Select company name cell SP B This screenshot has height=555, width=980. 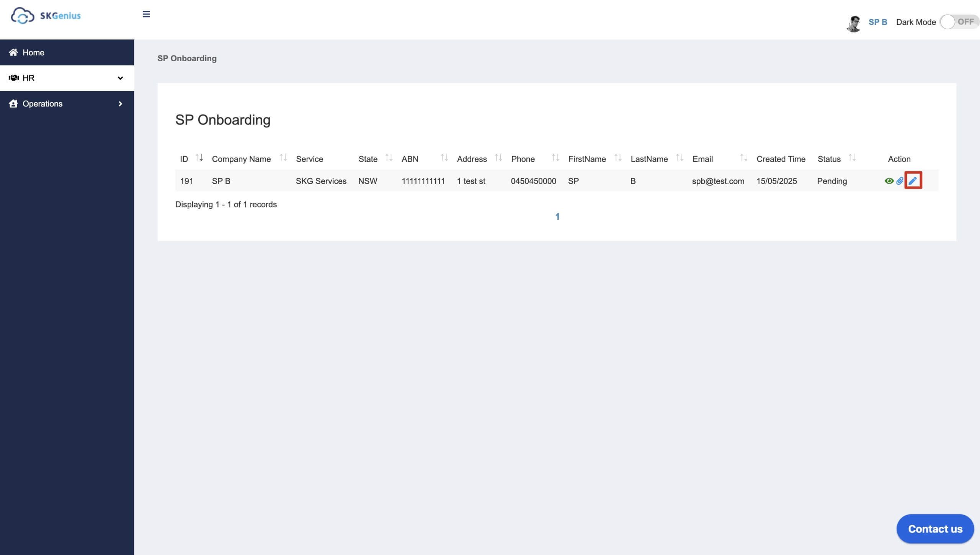(x=221, y=181)
